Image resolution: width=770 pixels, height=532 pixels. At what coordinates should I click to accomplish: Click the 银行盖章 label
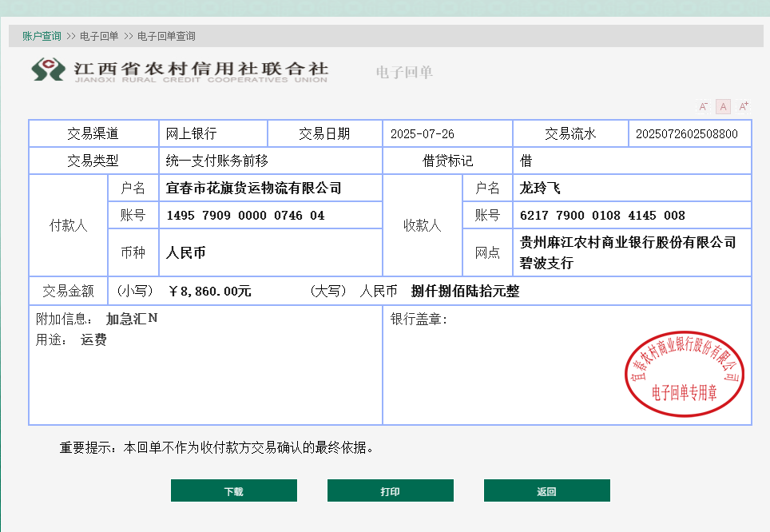[x=419, y=319]
